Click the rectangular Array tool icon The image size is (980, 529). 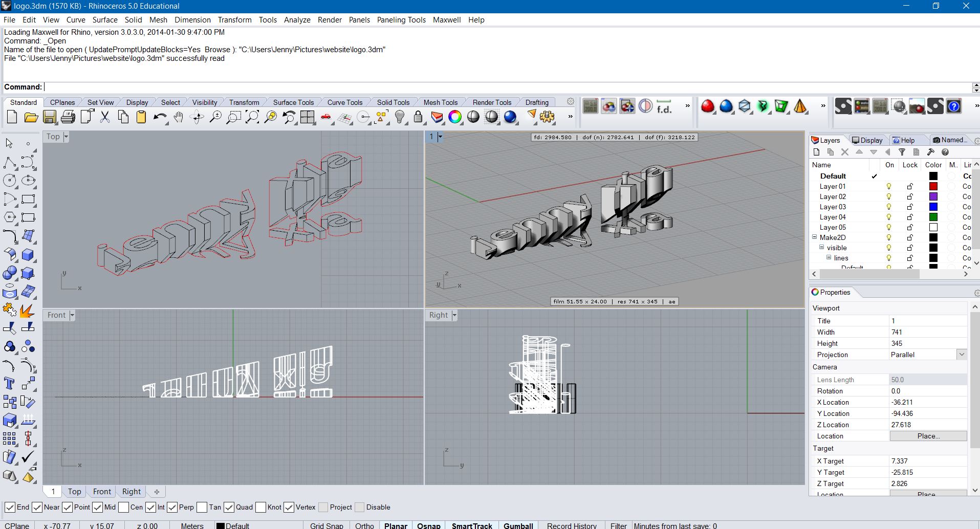coord(9,438)
